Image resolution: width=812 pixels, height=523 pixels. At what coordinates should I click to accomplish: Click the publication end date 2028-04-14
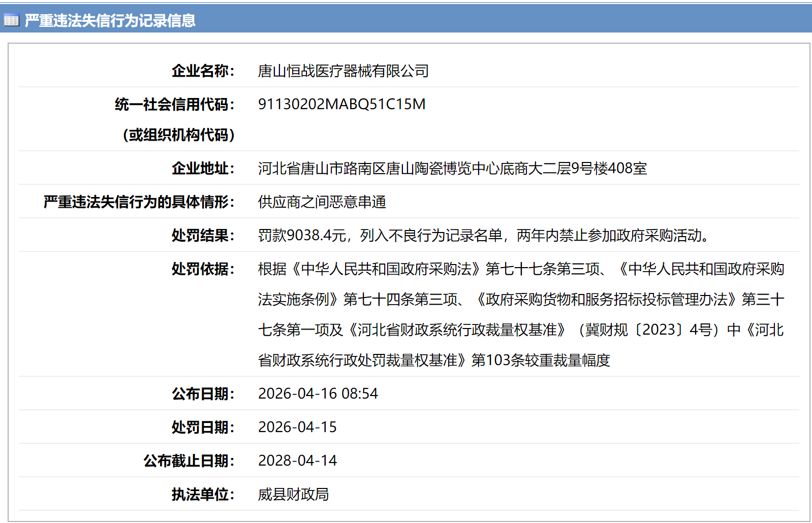pos(297,461)
